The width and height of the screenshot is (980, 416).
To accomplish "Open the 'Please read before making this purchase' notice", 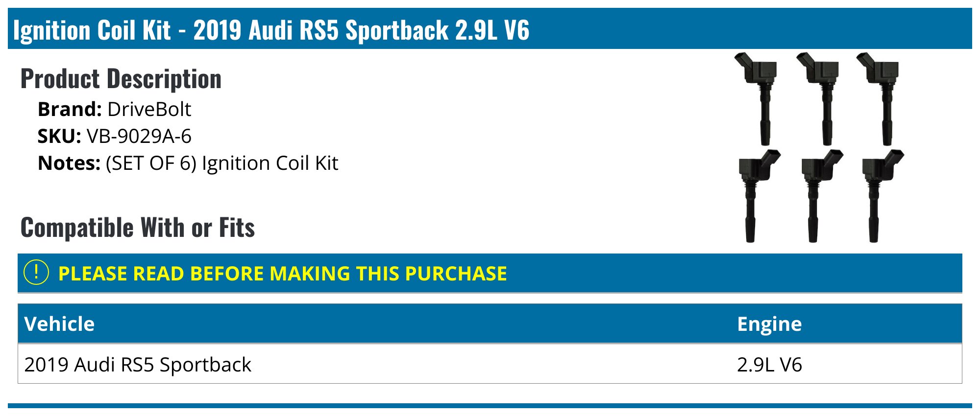I will pos(282,274).
